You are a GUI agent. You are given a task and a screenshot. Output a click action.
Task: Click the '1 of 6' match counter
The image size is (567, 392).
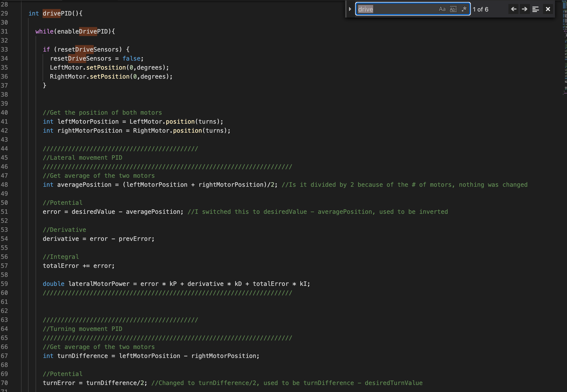(480, 9)
